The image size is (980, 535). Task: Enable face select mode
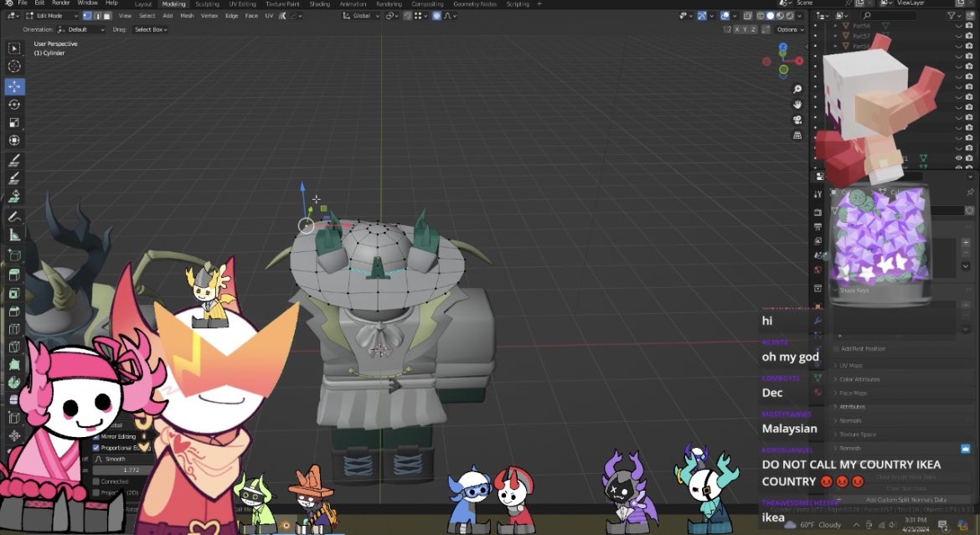(x=107, y=16)
